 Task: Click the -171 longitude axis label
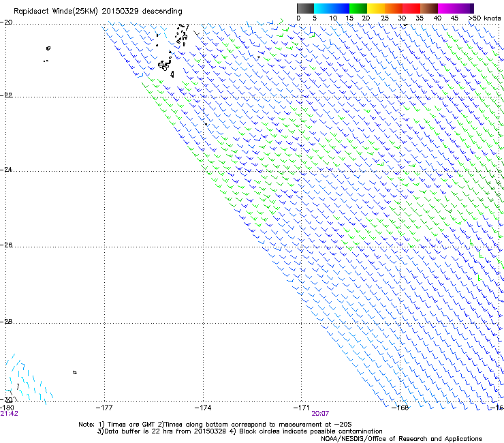tap(302, 408)
